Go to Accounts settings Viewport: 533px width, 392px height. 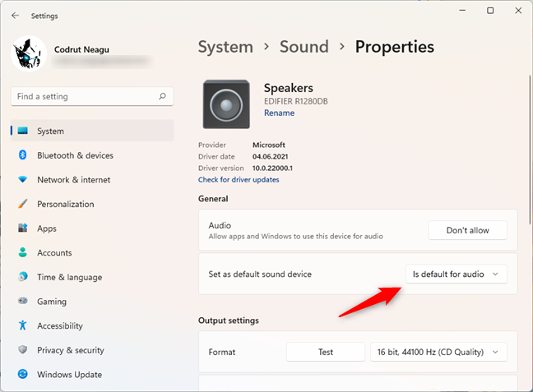(54, 253)
